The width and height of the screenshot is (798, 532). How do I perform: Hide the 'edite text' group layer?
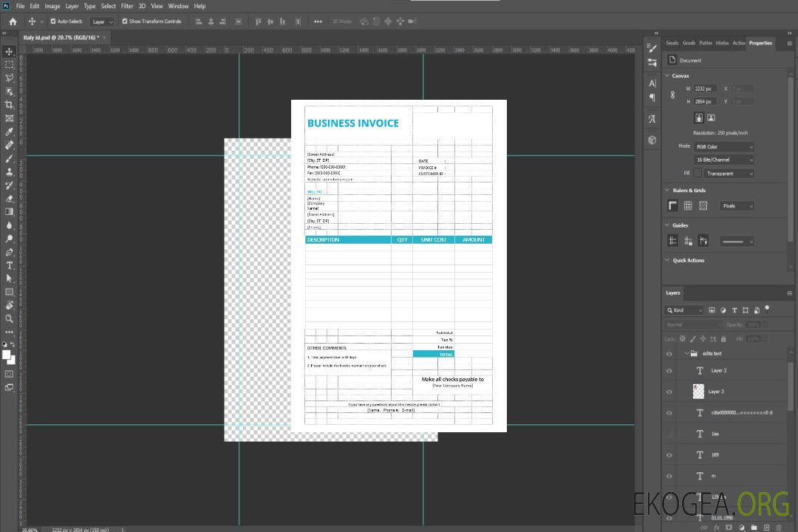669,354
